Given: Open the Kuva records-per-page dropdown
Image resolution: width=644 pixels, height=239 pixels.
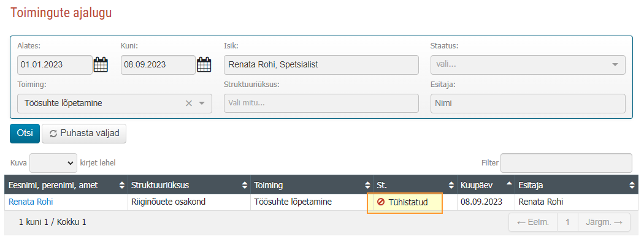Looking at the screenshot, I should pos(53,163).
